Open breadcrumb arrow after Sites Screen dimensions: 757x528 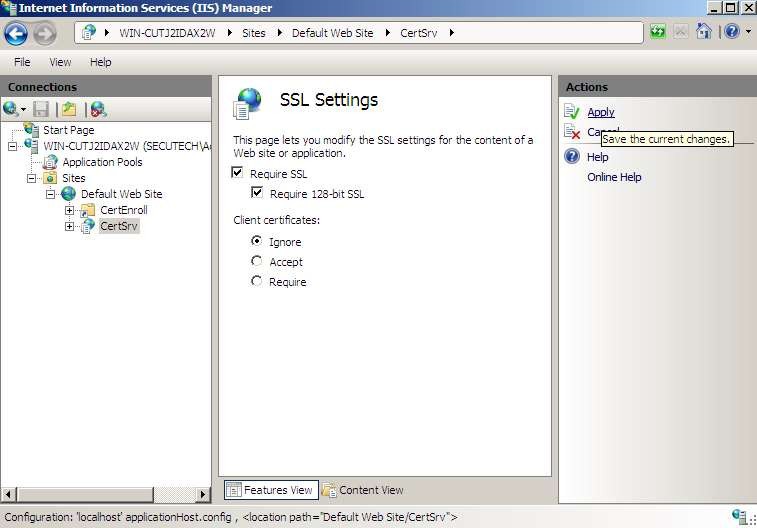[280, 33]
